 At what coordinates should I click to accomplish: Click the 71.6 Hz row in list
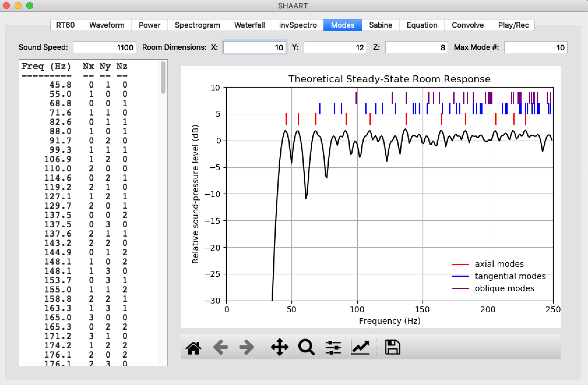pos(89,113)
